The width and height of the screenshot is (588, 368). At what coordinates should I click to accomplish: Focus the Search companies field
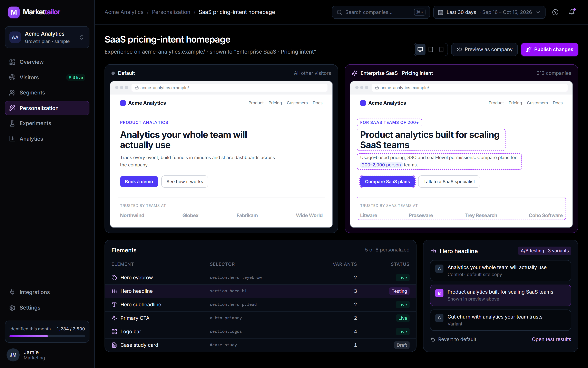[381, 12]
